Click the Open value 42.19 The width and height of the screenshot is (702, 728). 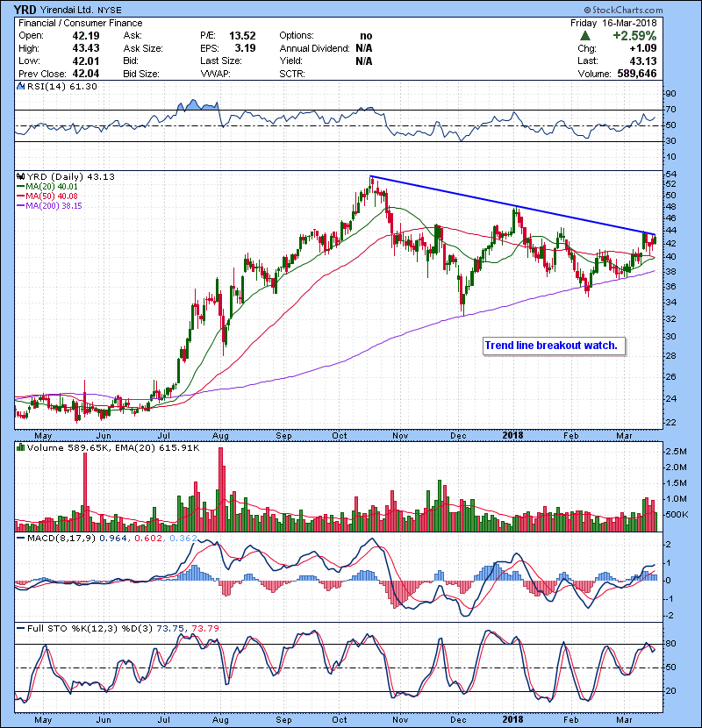[x=85, y=36]
